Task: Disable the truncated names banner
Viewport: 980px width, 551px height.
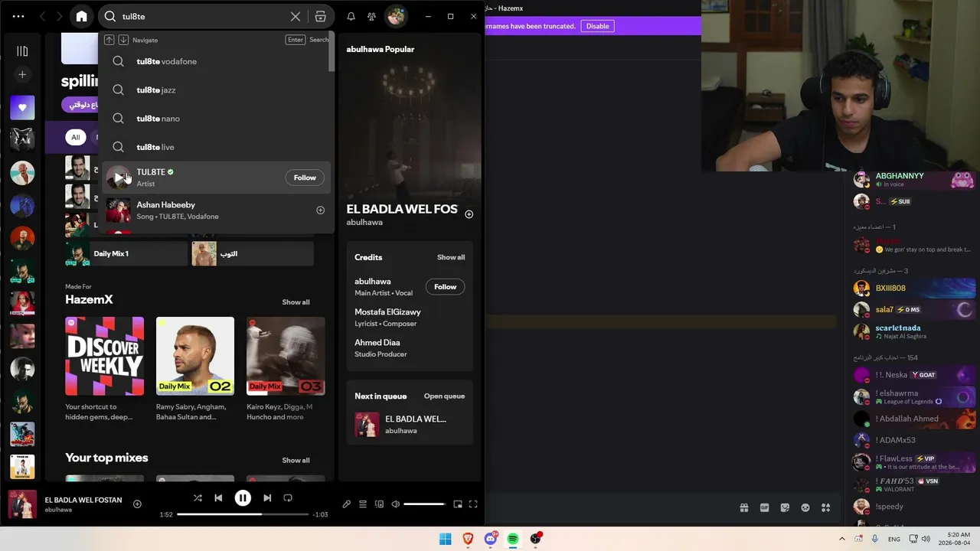Action: (597, 26)
